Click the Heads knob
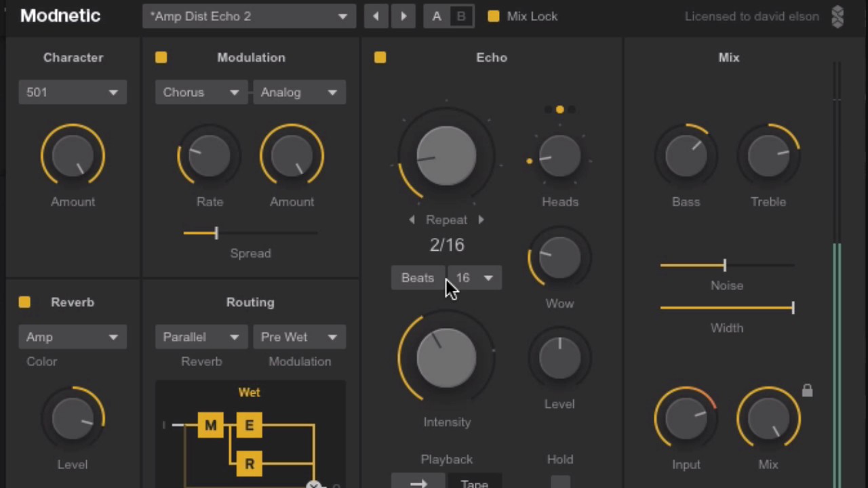868x488 pixels. 559,155
